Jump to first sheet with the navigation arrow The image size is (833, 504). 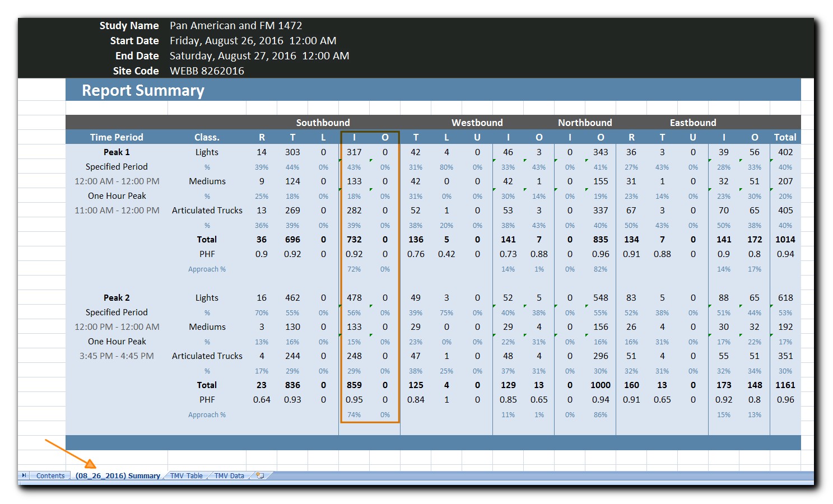(x=25, y=475)
